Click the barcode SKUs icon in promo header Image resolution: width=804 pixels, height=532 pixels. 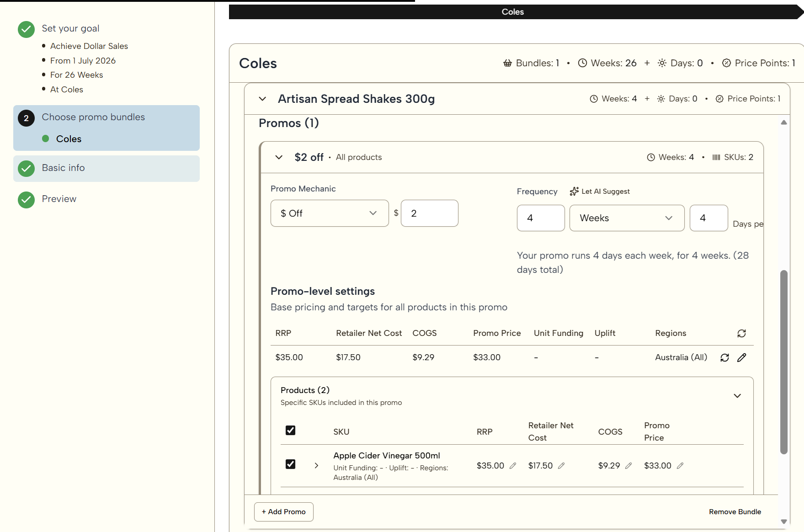pos(716,157)
